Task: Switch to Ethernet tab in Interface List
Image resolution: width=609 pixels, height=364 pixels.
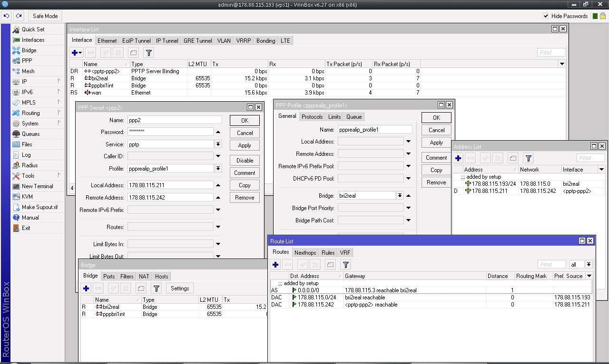Action: pyautogui.click(x=107, y=41)
